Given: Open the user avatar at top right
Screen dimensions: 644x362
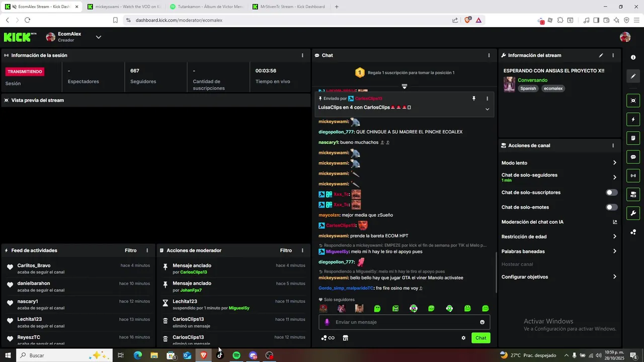Looking at the screenshot, I should pyautogui.click(x=625, y=37).
